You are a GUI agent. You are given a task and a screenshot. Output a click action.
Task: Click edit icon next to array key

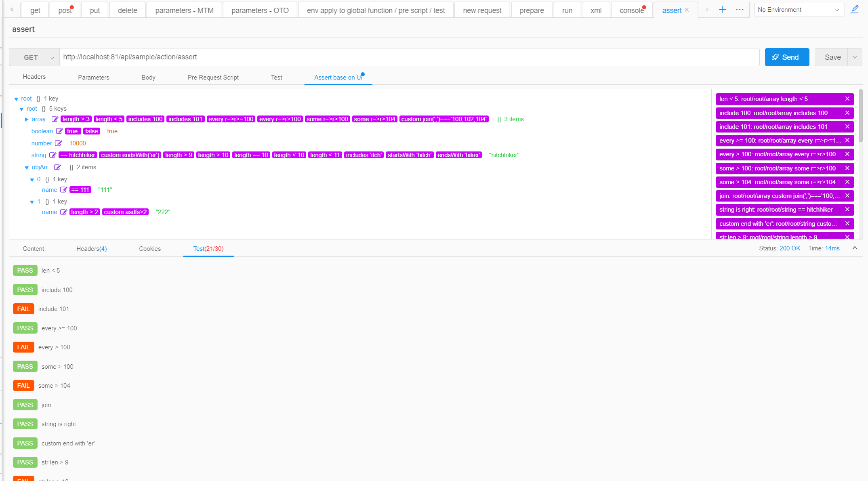click(x=55, y=119)
